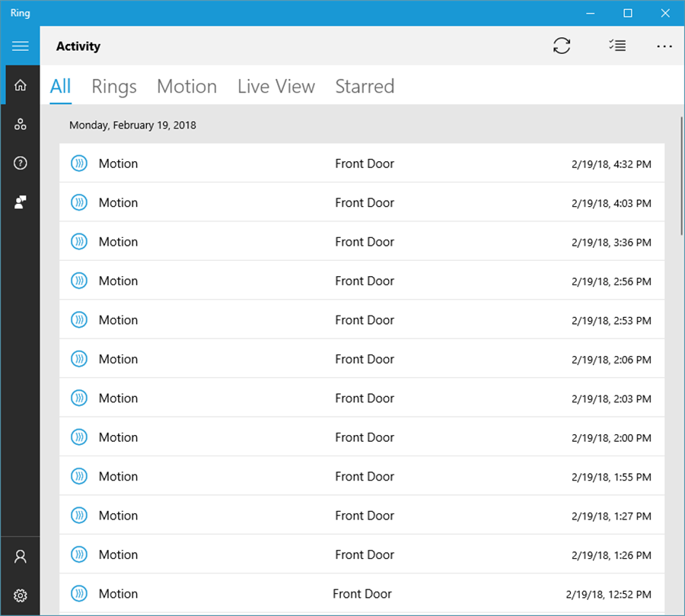Screen dimensions: 685x616
Task: Open the 2:00 PM Front Door motion entry
Action: click(x=362, y=437)
